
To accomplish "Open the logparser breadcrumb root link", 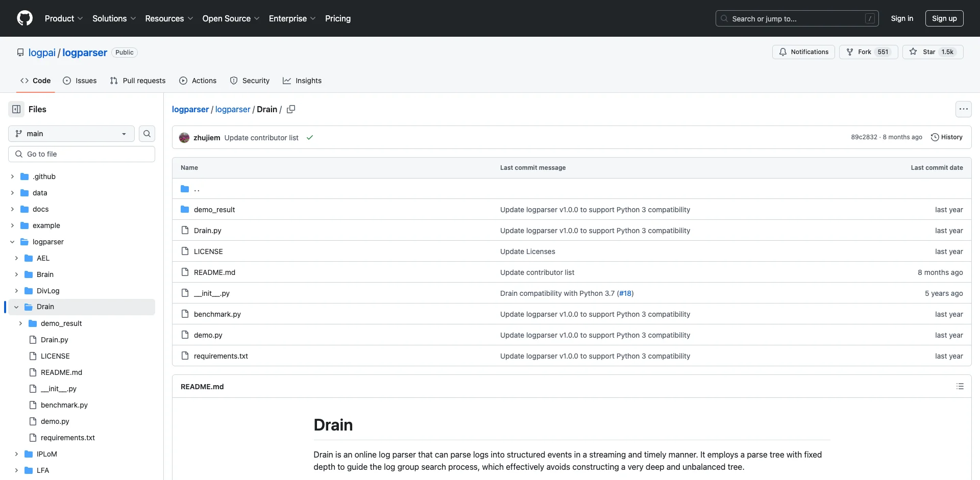I will click(190, 109).
